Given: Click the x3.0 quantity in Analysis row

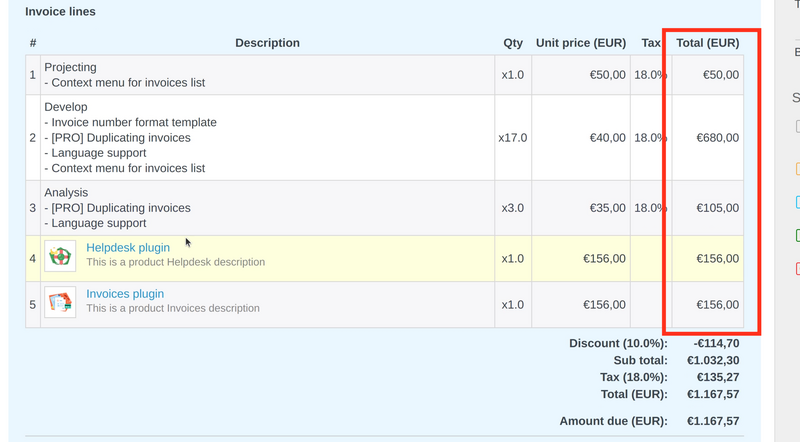Looking at the screenshot, I should (513, 208).
